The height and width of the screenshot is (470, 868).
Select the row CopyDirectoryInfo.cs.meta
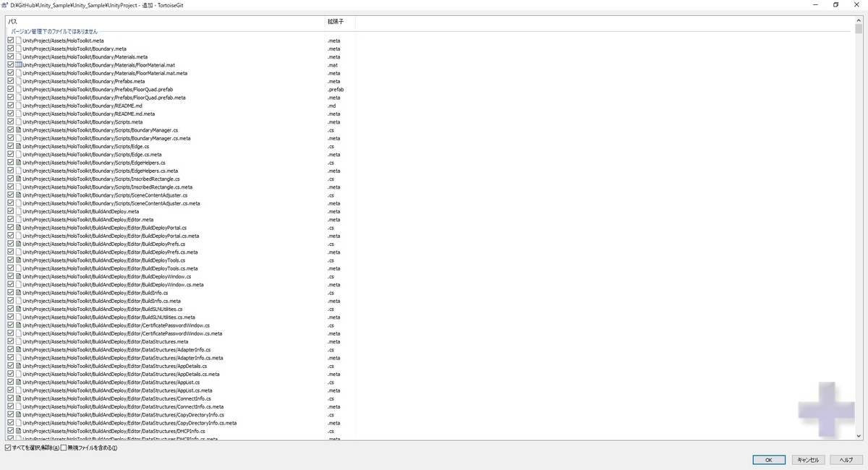click(x=181, y=423)
